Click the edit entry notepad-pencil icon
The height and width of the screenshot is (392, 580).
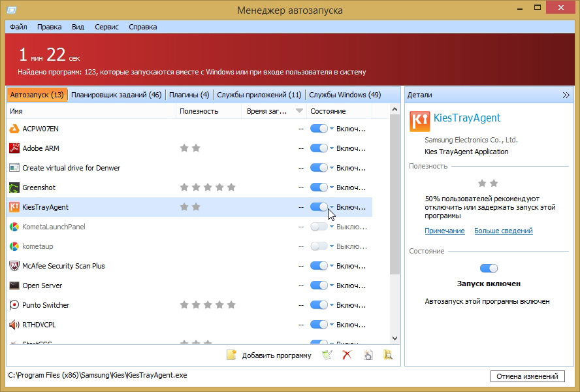327,355
